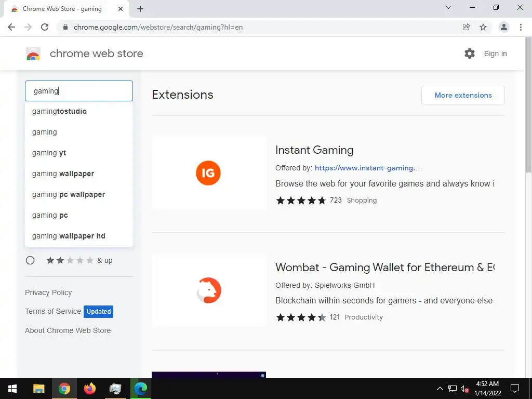Viewport: 532px width, 399px height.
Task: Show hidden system tray icons
Action: click(440, 389)
